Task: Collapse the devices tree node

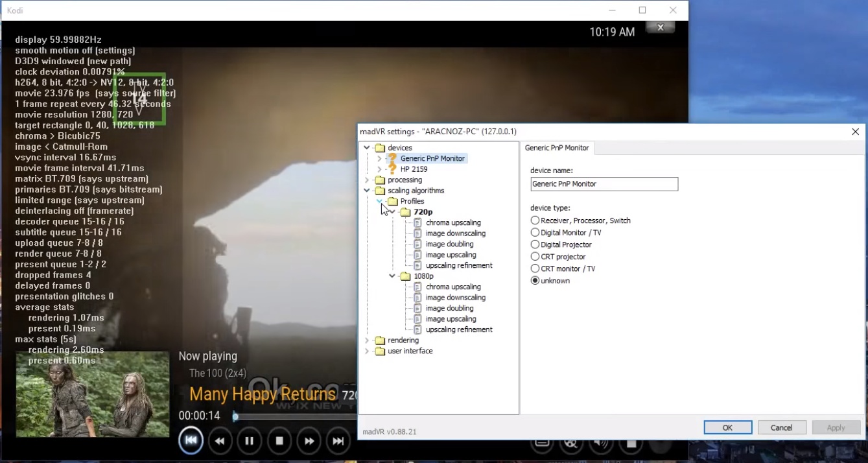Action: (x=367, y=148)
